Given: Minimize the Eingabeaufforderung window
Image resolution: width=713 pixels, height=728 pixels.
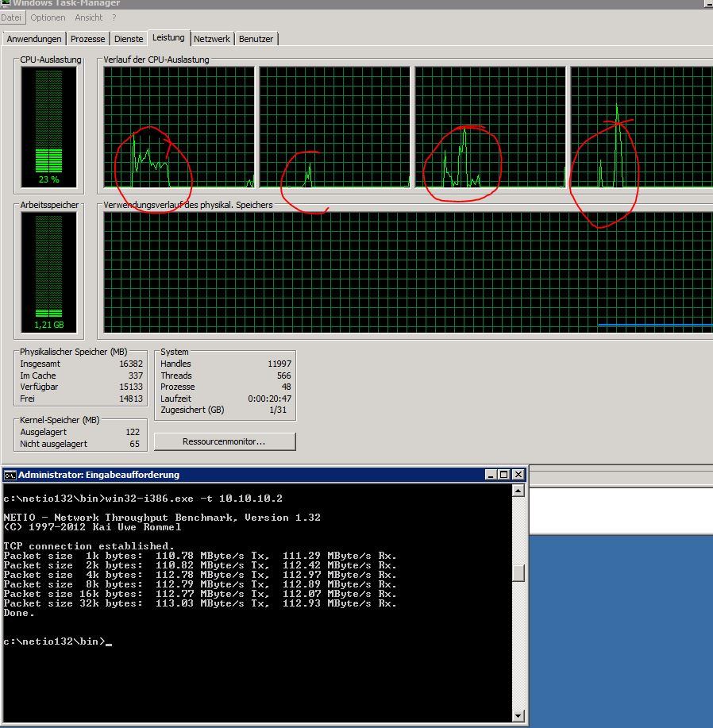Looking at the screenshot, I should (491, 475).
